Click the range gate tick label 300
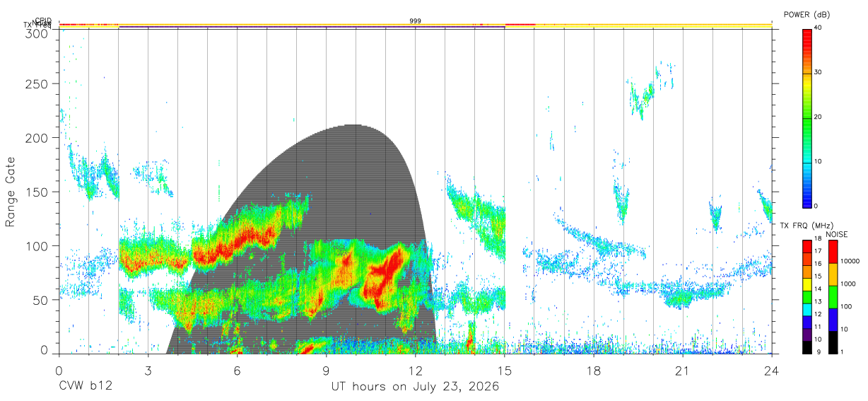Image resolution: width=868 pixels, height=401 pixels. pyautogui.click(x=37, y=33)
